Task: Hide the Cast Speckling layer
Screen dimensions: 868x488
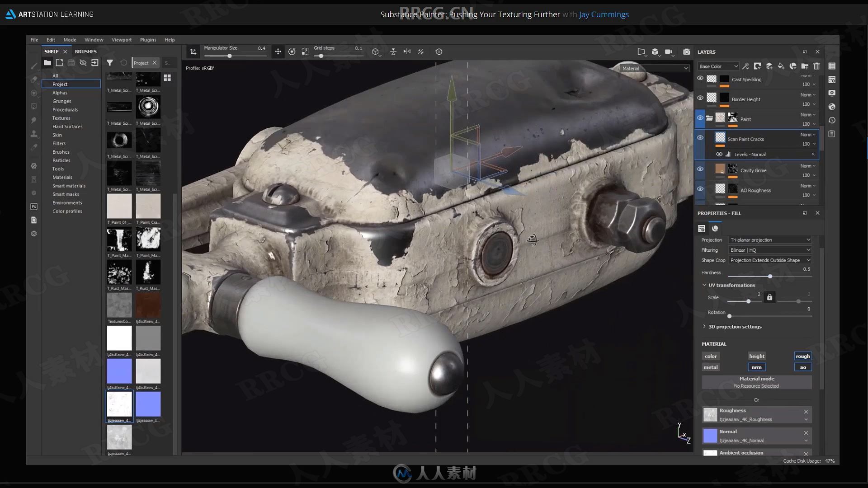Action: [x=700, y=78]
